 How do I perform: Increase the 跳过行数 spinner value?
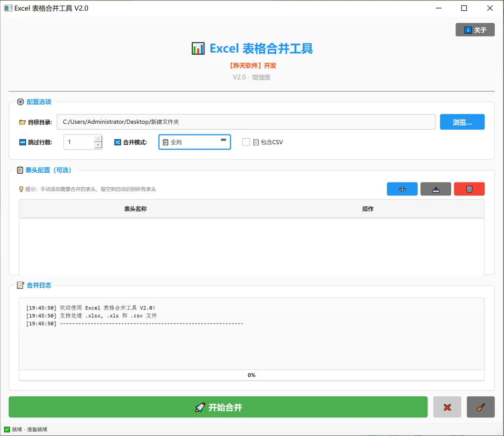click(x=98, y=139)
